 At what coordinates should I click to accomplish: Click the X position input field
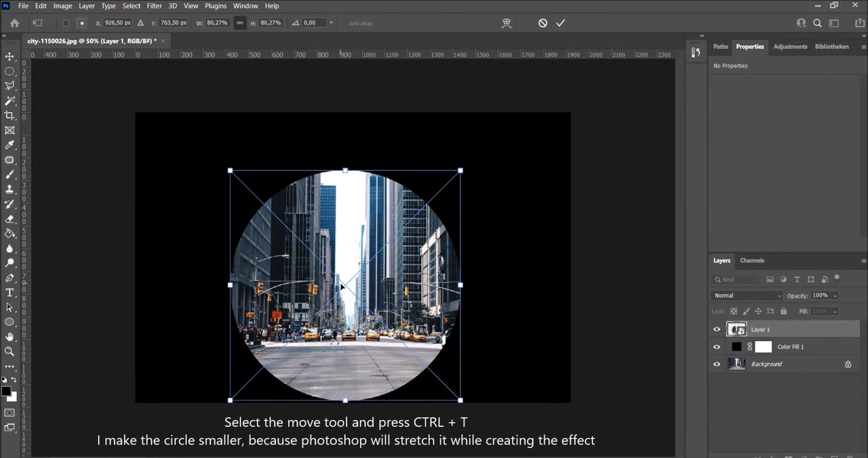click(117, 23)
